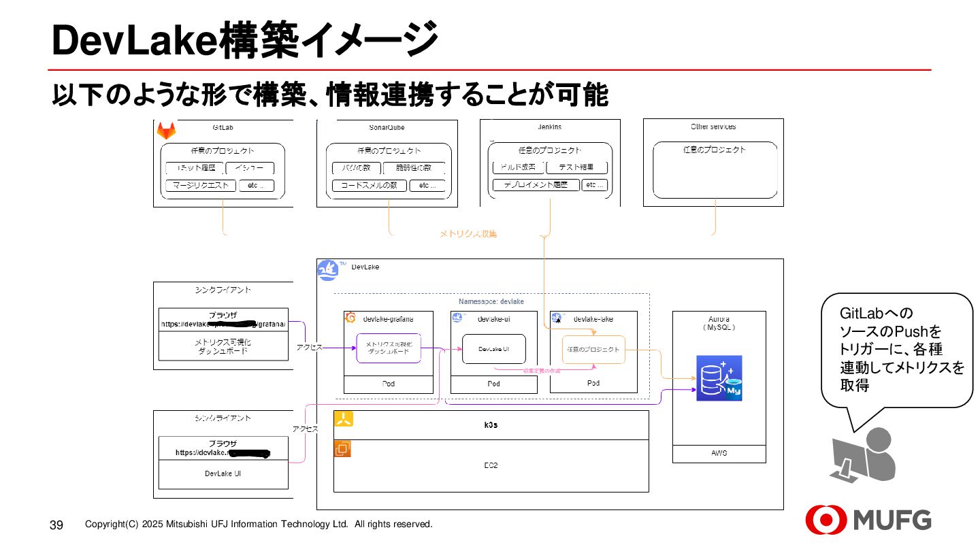This screenshot has height=551, width=980.
Task: Click the purple メトリクス可視化ダッシュボード box in grafana pod
Action: [x=389, y=348]
